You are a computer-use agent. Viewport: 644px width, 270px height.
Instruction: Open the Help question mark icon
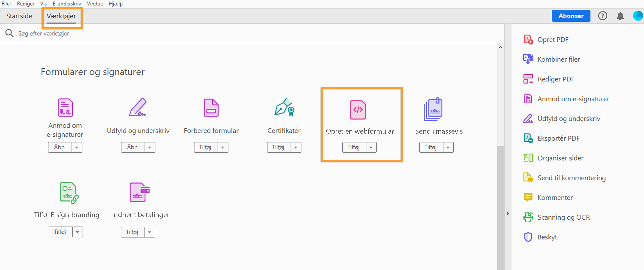pos(602,16)
